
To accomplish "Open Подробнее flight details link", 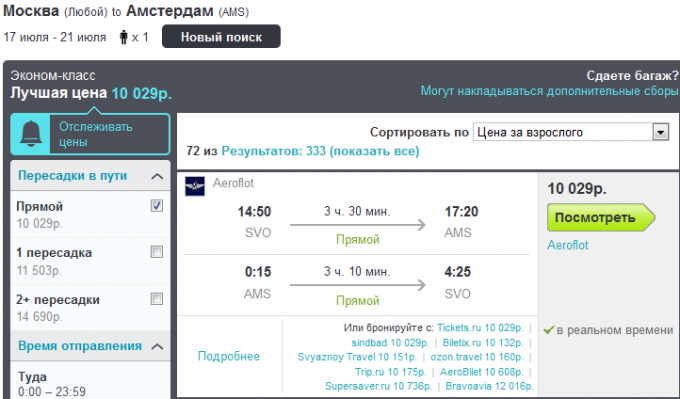I will point(229,356).
